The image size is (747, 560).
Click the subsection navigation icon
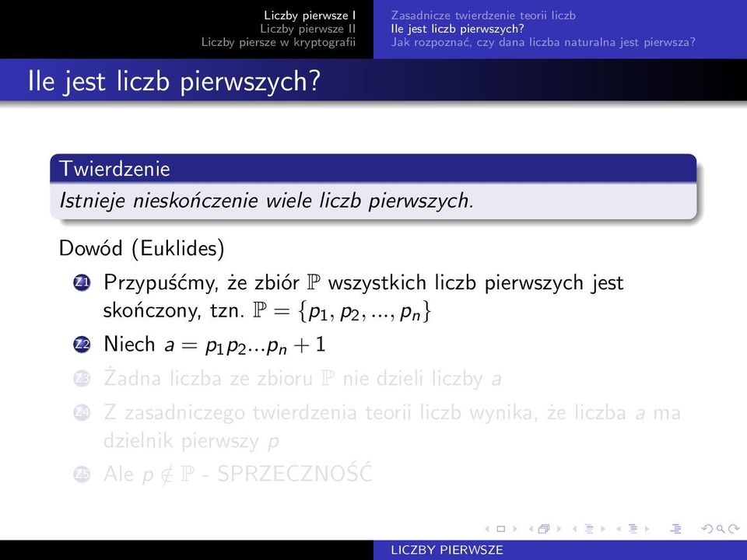[589, 529]
